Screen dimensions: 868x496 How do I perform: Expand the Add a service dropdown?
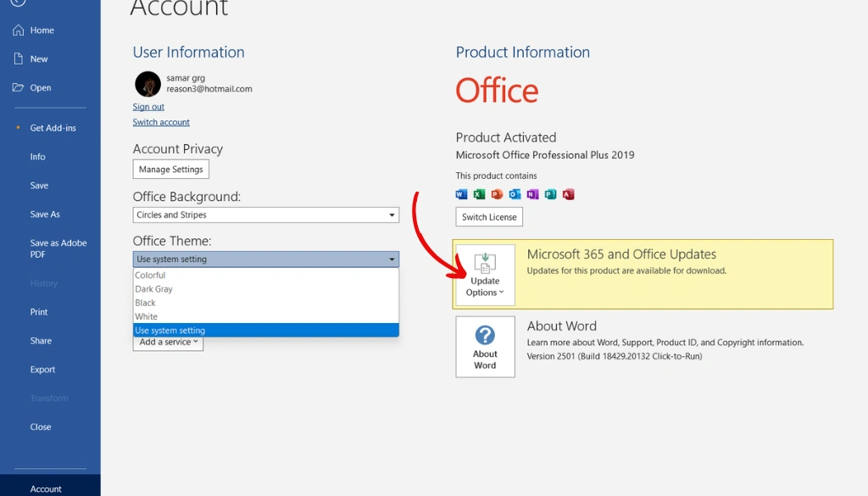[x=169, y=343]
